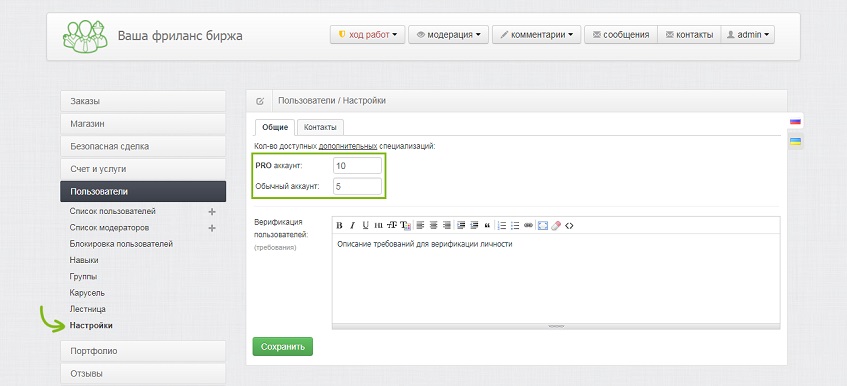Switch to the Контакты tab
This screenshot has height=386, width=847.
coord(320,127)
